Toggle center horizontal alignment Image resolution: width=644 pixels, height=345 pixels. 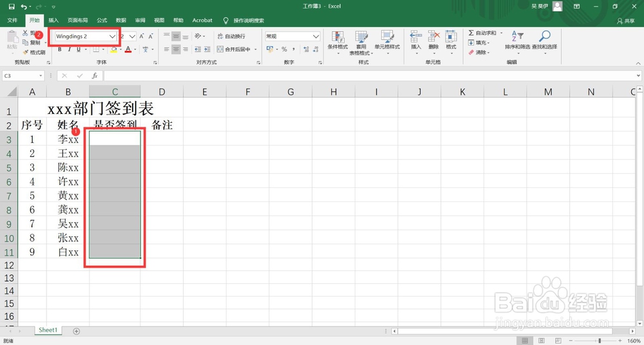click(176, 50)
